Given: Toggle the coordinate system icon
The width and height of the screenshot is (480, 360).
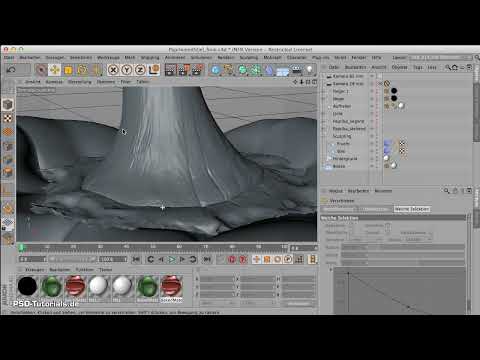Looking at the screenshot, I should [x=154, y=70].
